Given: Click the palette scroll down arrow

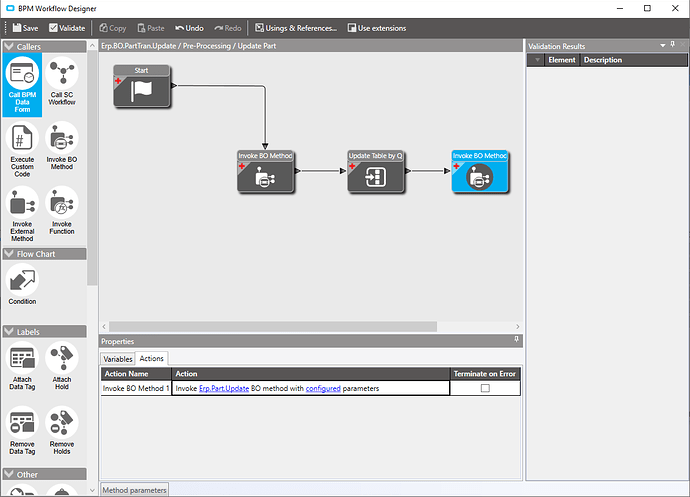Looking at the screenshot, I should pos(92,490).
